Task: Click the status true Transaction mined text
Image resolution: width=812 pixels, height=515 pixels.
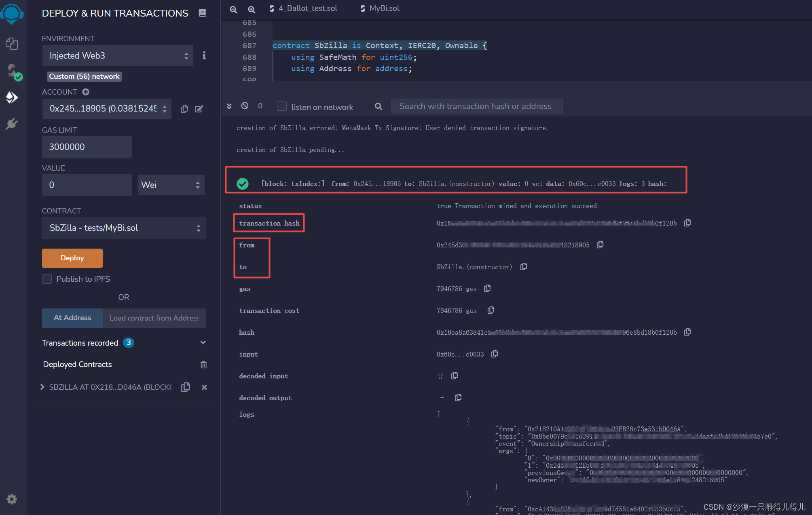Action: [x=516, y=206]
